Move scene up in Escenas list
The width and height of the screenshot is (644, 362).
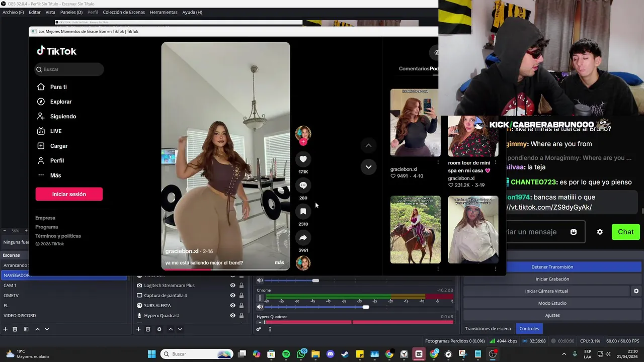point(37,329)
